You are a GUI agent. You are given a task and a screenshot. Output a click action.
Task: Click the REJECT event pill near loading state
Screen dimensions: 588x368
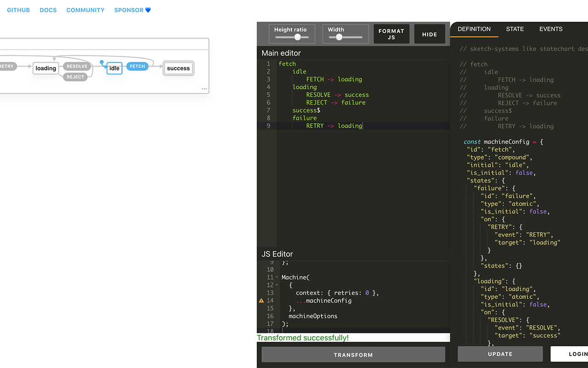click(75, 77)
